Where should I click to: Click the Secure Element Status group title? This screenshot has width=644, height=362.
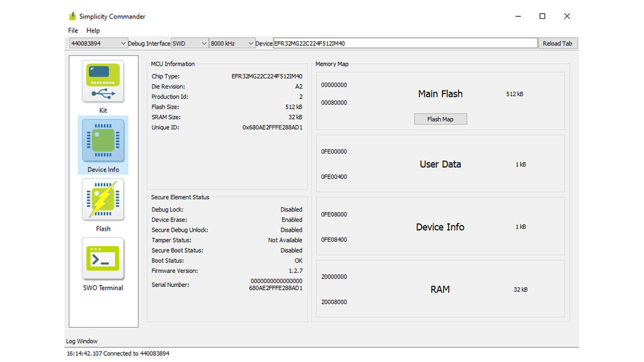180,197
